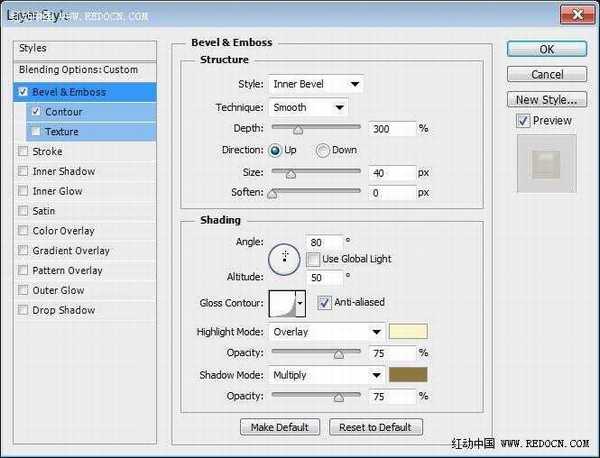Click the Make Default button
600x458 pixels.
(x=280, y=427)
